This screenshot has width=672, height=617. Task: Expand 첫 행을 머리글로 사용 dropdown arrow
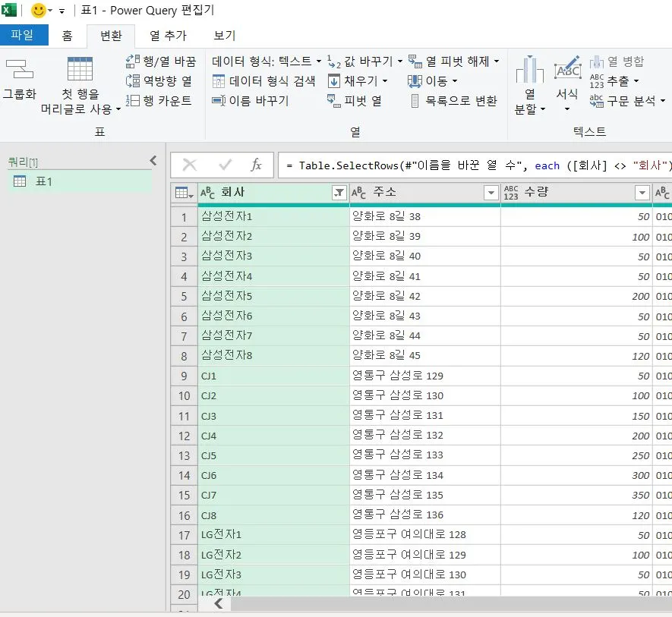(x=118, y=109)
